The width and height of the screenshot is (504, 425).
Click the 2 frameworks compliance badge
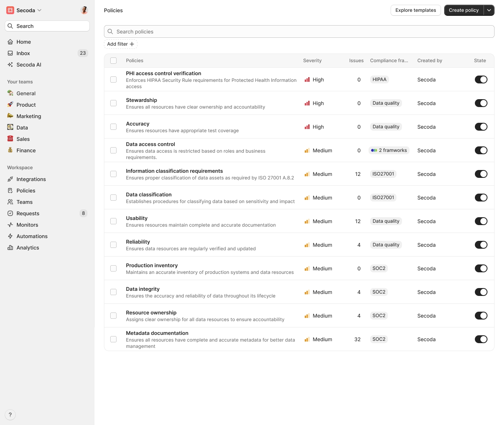(x=389, y=150)
